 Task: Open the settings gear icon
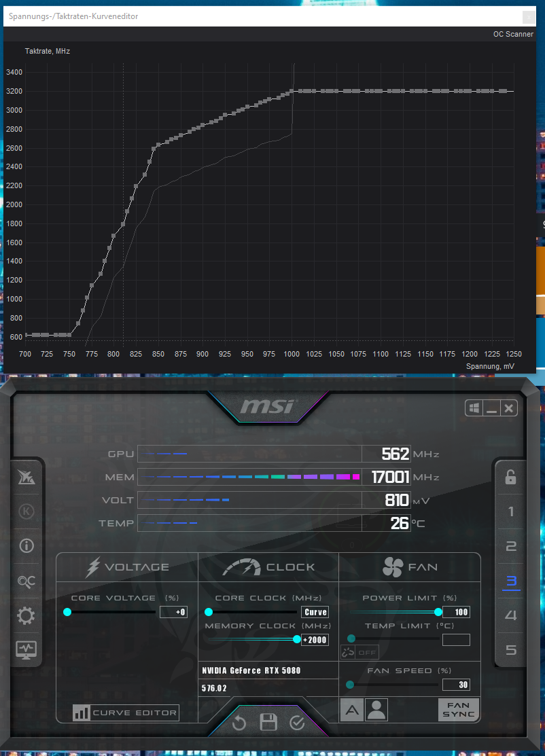point(26,615)
